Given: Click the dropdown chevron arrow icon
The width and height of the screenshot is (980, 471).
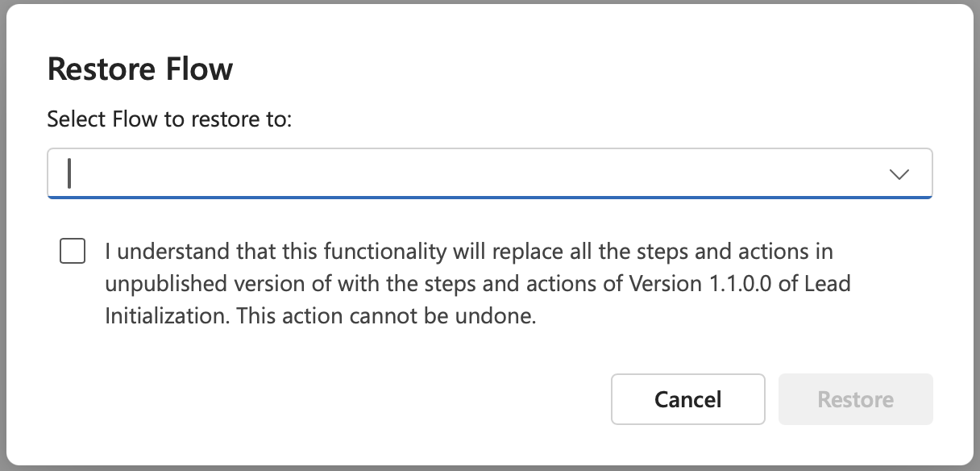Looking at the screenshot, I should click(899, 174).
